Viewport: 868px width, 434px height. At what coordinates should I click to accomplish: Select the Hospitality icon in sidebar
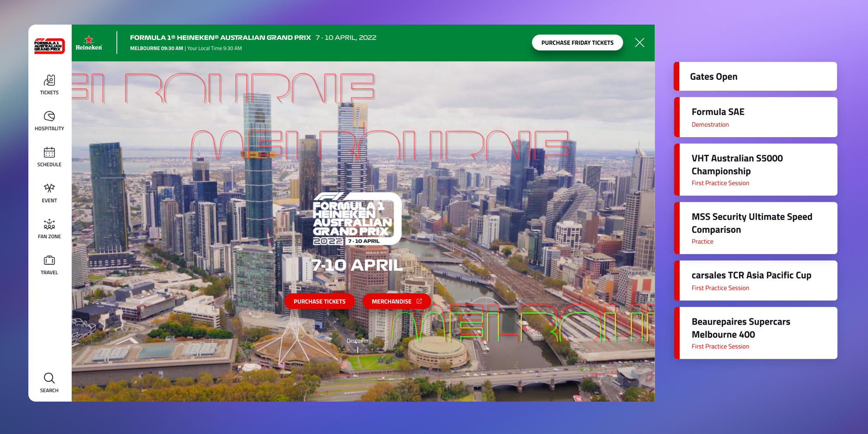tap(49, 120)
